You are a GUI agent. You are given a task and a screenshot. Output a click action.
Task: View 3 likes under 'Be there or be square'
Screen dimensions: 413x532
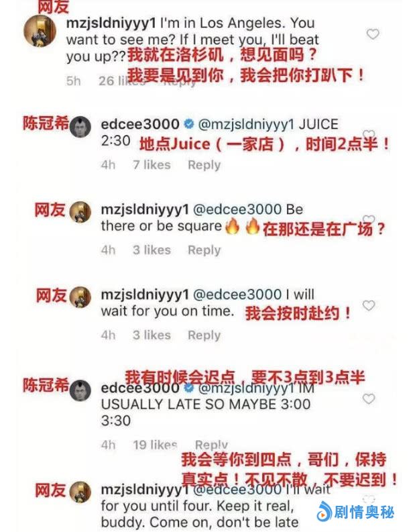[x=152, y=250]
